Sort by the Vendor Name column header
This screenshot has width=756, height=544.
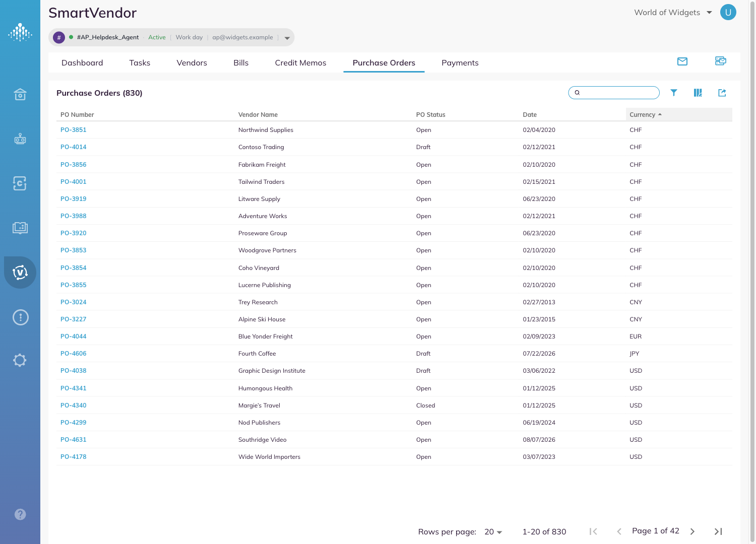[258, 115]
